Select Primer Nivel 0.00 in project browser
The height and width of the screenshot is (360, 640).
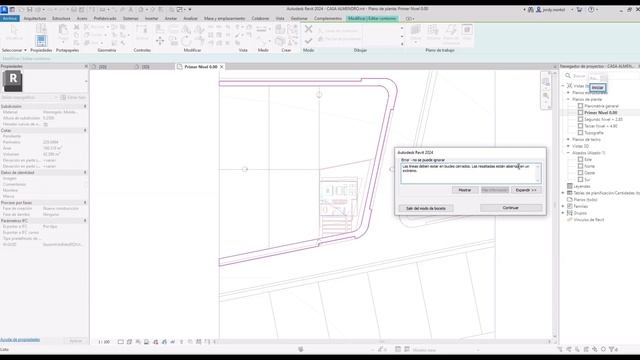pos(600,113)
